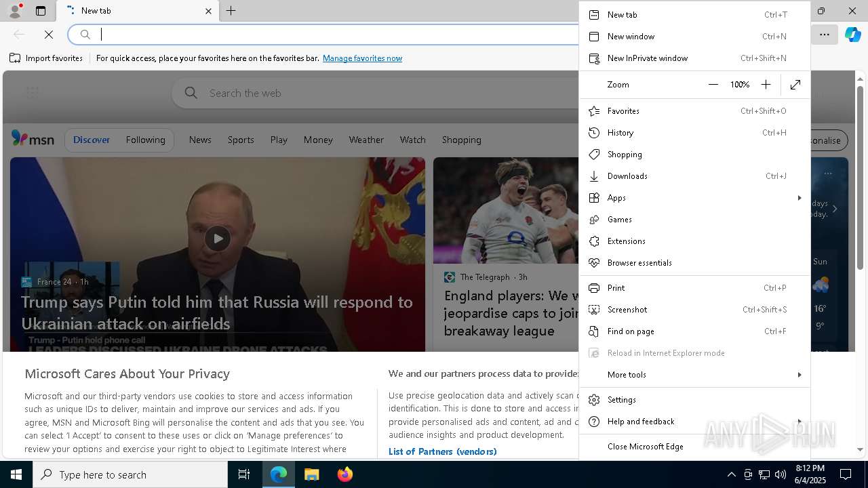Open File Explorer from the taskbar
This screenshot has height=488, width=868.
pyautogui.click(x=311, y=474)
